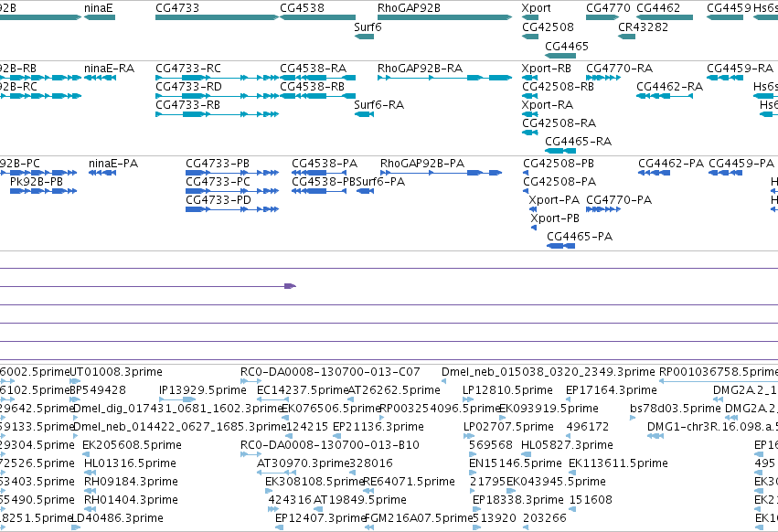Select the CG4538 gene bar
This screenshot has width=778, height=532.
317,17
